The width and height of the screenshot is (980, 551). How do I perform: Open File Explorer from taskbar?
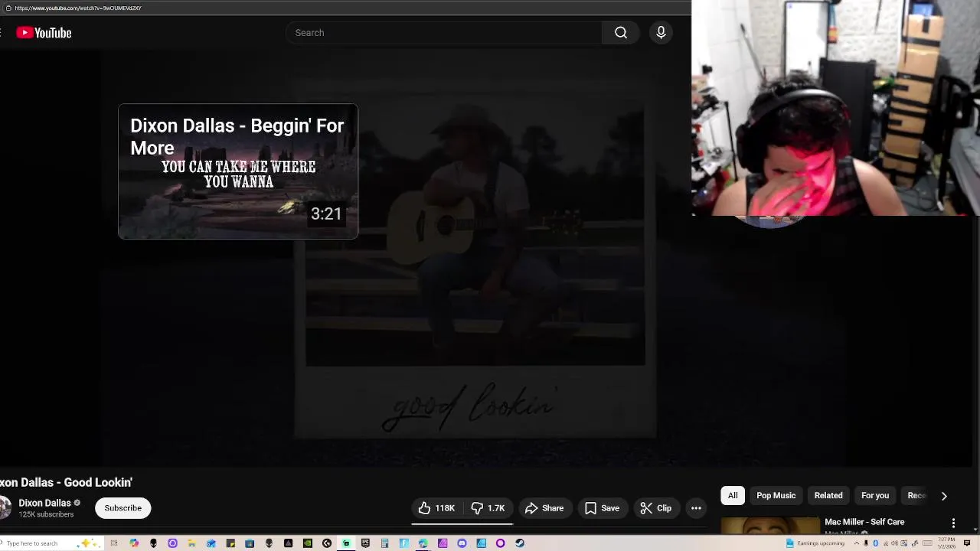click(x=191, y=543)
